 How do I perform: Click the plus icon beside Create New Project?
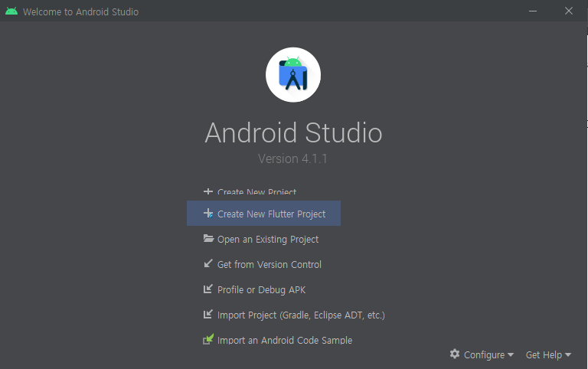(x=208, y=191)
